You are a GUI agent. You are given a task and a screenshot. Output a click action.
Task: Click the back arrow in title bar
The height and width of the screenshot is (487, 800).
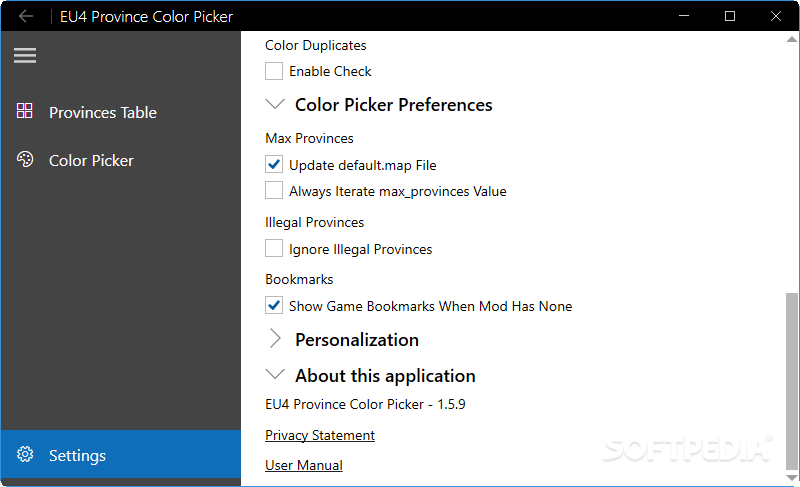click(x=26, y=16)
